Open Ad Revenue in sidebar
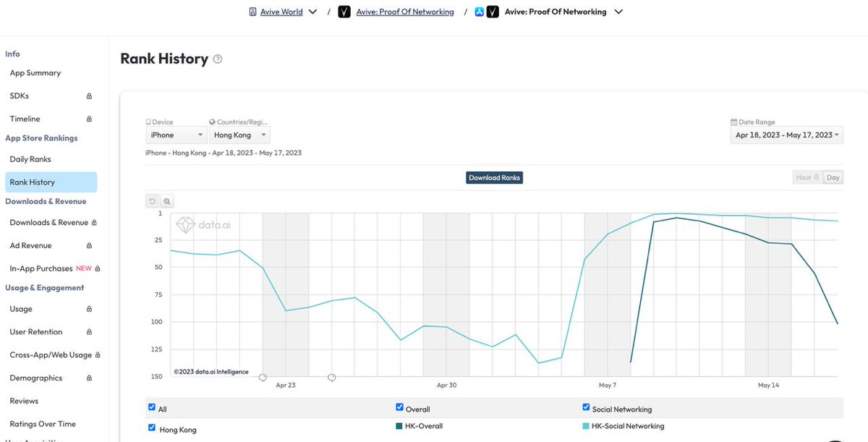 click(31, 246)
